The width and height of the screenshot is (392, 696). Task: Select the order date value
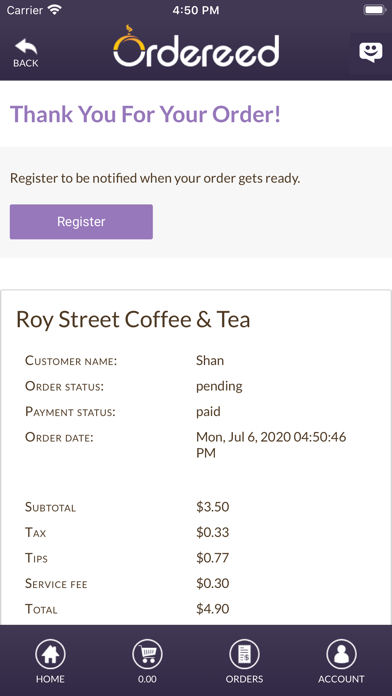point(271,445)
